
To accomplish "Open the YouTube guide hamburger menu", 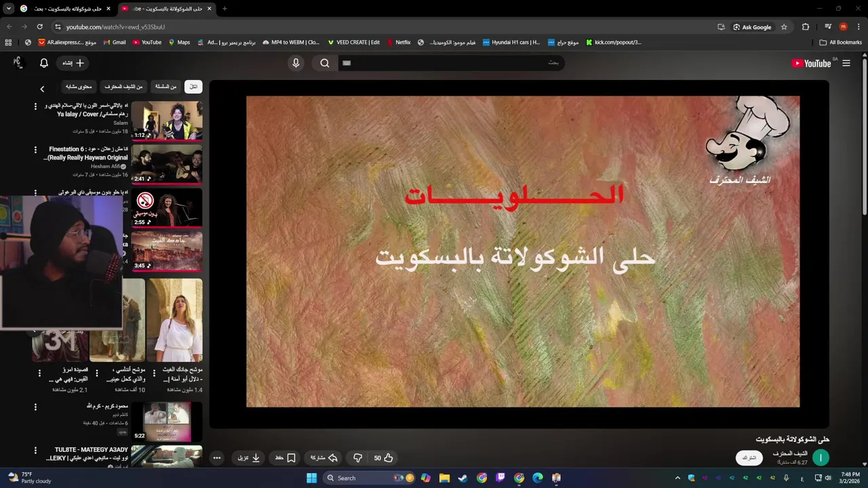I will 846,63.
